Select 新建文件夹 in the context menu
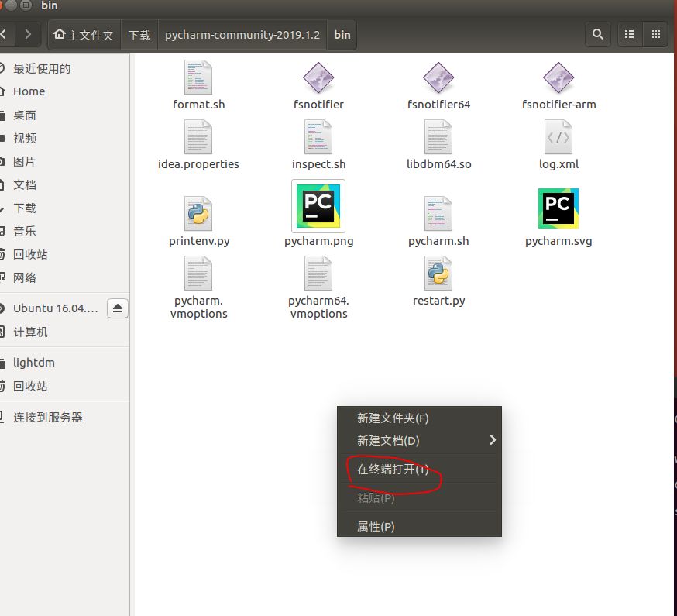 (x=391, y=418)
